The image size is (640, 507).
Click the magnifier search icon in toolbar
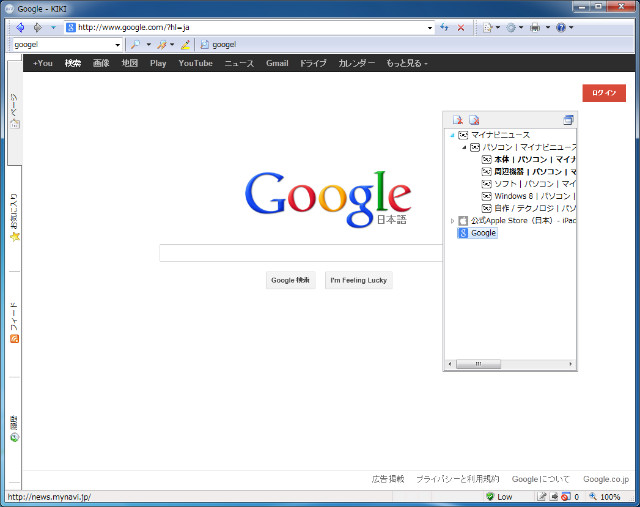tap(135, 44)
